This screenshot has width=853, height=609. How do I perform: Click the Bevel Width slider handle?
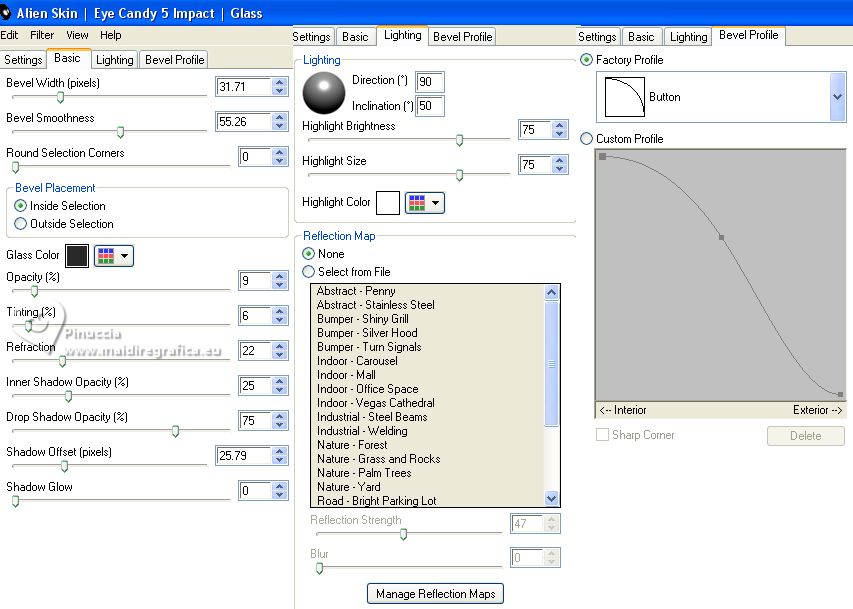(x=60, y=97)
